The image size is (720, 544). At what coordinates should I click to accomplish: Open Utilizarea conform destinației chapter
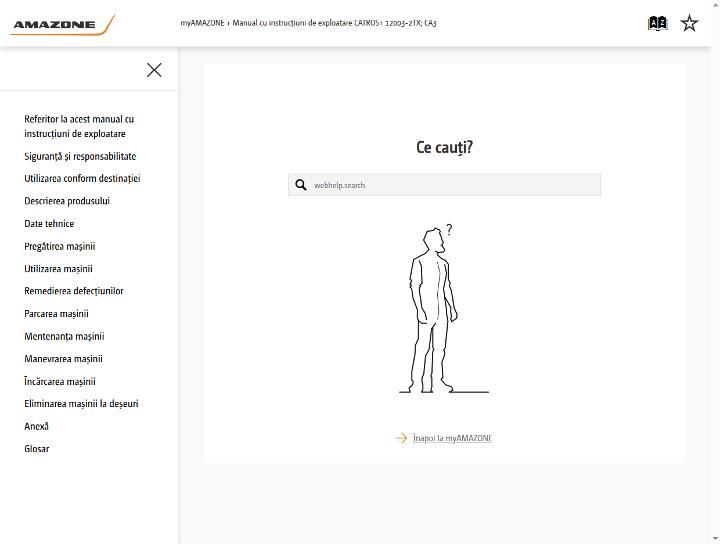[82, 179]
